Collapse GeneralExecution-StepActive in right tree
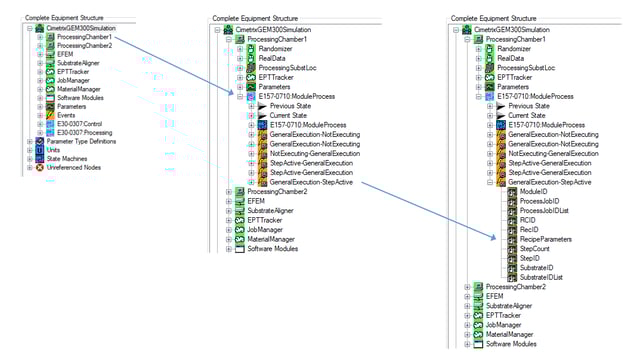This screenshot has width=640, height=363. [490, 182]
